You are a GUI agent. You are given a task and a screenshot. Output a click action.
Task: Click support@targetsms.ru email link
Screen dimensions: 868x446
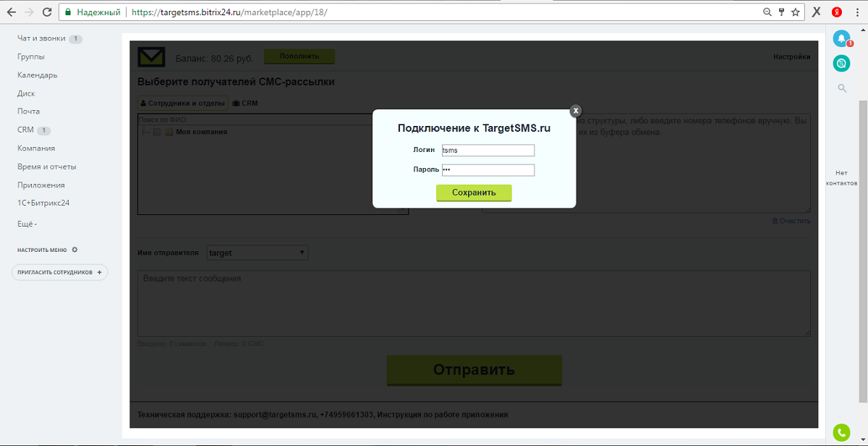[x=274, y=415]
